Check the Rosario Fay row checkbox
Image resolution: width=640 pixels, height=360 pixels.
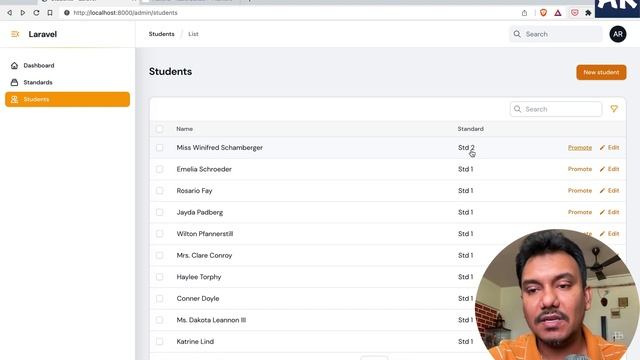[160, 191]
